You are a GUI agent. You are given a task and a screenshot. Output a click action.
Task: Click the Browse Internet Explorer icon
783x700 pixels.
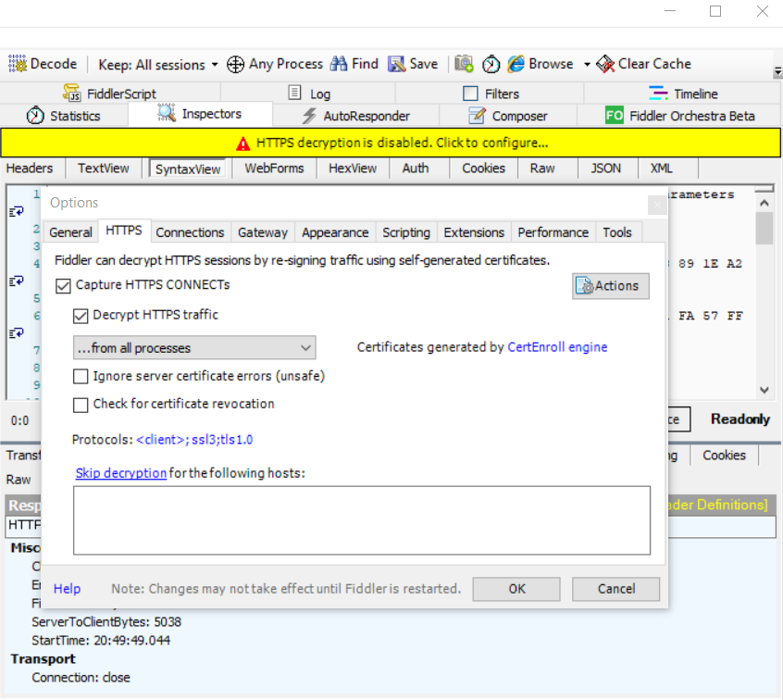516,64
